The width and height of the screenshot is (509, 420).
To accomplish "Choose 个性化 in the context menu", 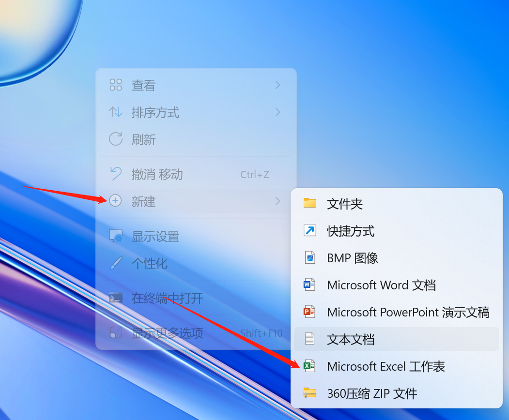I will coord(150,264).
